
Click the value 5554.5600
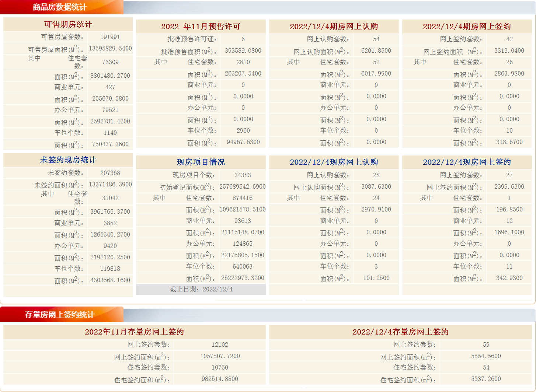pyautogui.click(x=486, y=356)
